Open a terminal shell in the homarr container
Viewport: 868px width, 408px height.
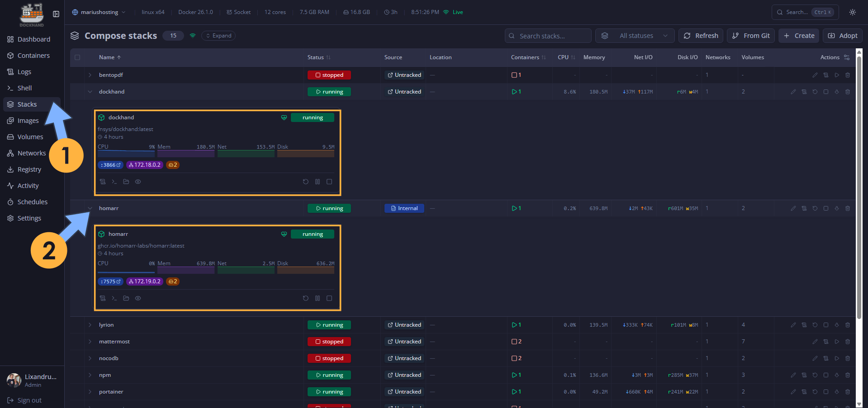click(114, 298)
